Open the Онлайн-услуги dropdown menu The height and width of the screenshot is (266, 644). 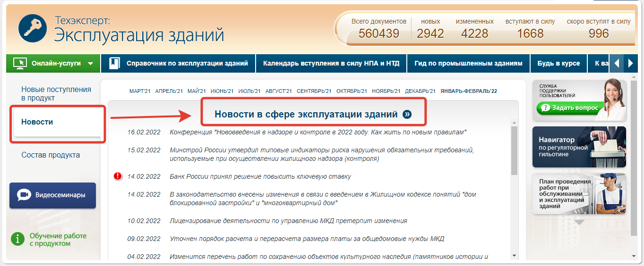pyautogui.click(x=53, y=63)
